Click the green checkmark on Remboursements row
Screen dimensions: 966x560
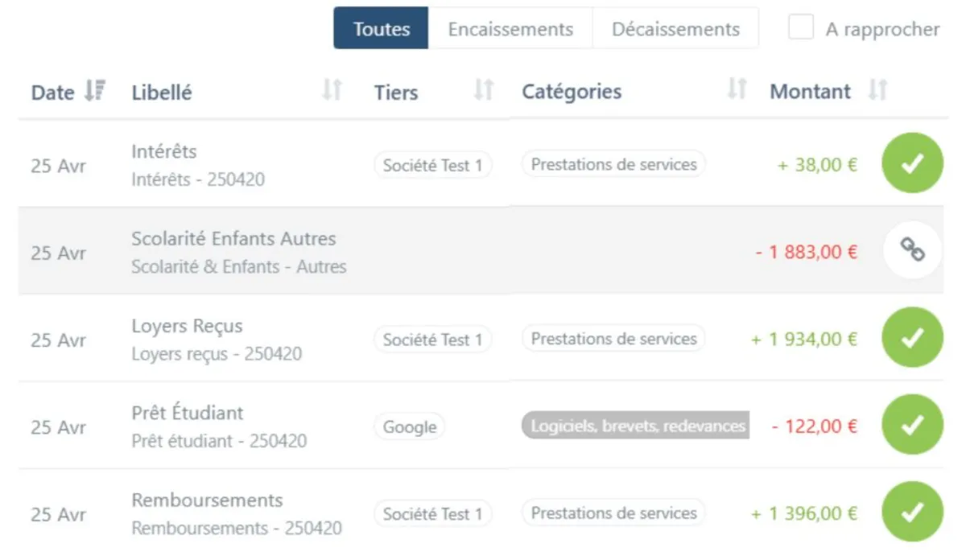[911, 513]
